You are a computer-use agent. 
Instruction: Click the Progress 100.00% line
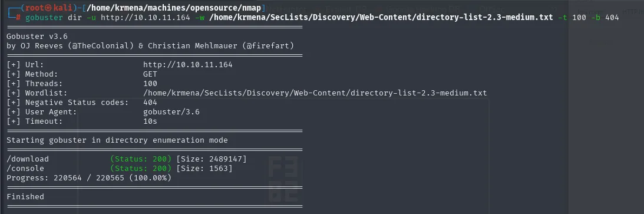point(89,178)
